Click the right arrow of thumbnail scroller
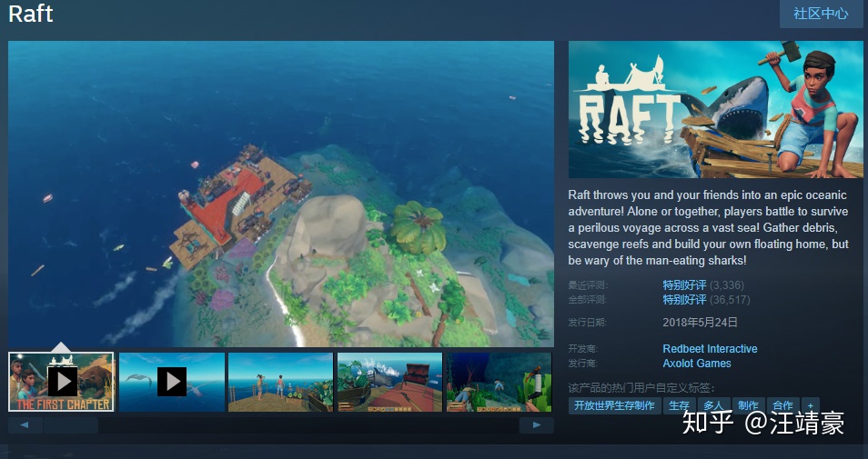 tap(537, 425)
